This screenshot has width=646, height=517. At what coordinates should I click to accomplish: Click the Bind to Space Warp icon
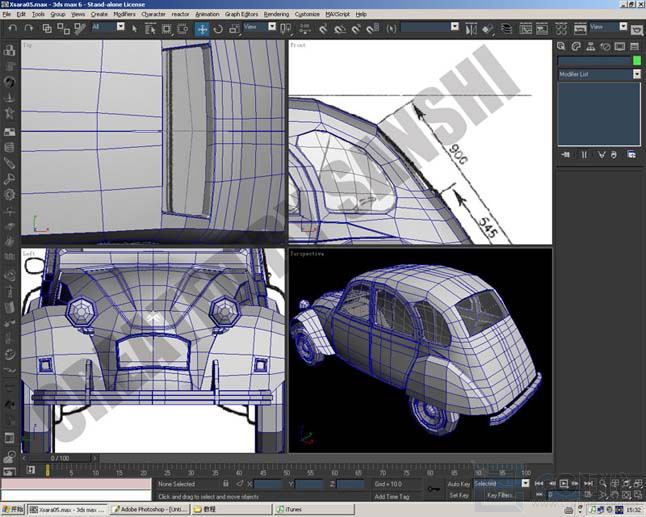click(80, 28)
